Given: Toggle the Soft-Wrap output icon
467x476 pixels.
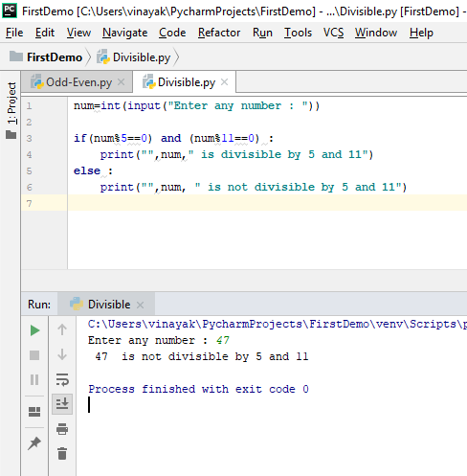Looking at the screenshot, I should pos(62,379).
